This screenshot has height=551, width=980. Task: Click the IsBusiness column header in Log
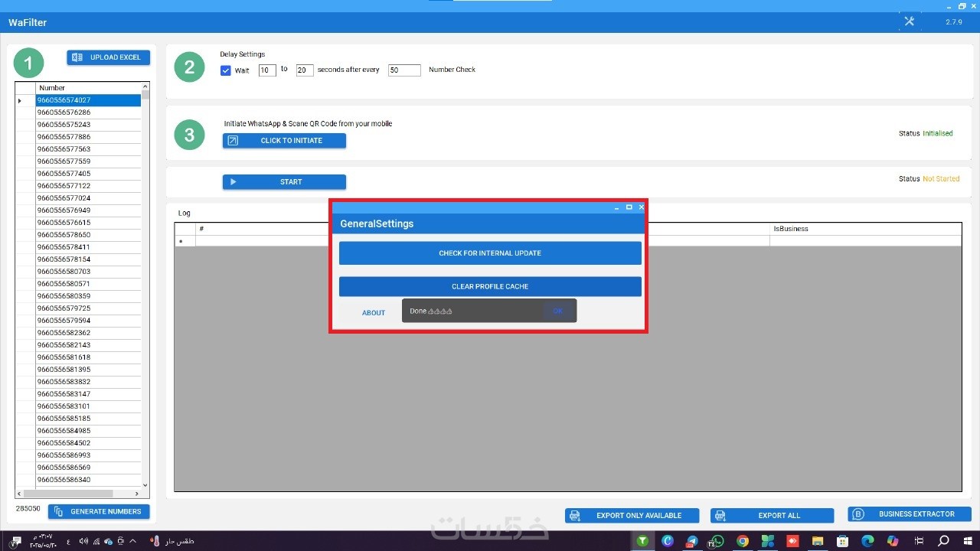pyautogui.click(x=865, y=229)
